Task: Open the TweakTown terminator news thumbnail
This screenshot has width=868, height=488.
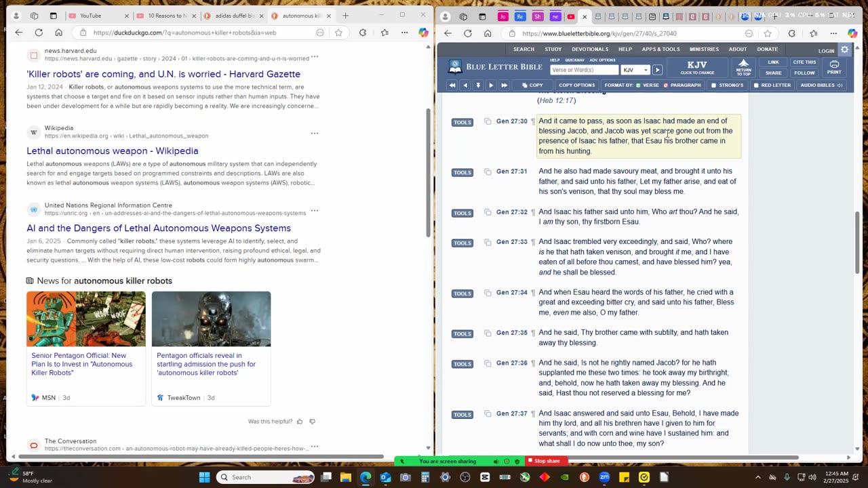Action: click(x=211, y=319)
